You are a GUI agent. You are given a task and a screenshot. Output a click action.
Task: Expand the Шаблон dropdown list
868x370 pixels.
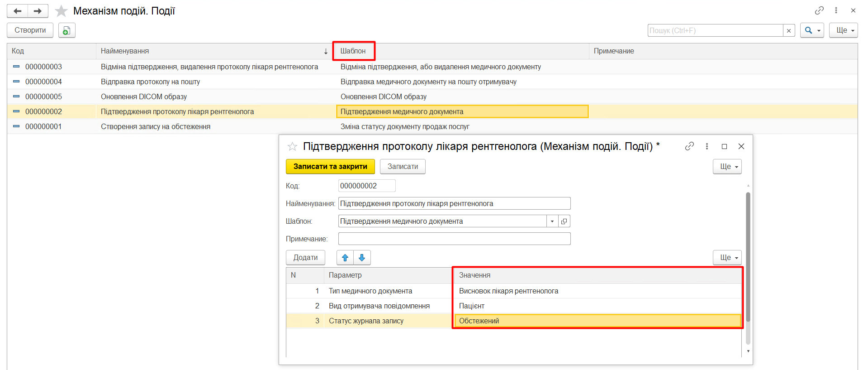point(552,221)
